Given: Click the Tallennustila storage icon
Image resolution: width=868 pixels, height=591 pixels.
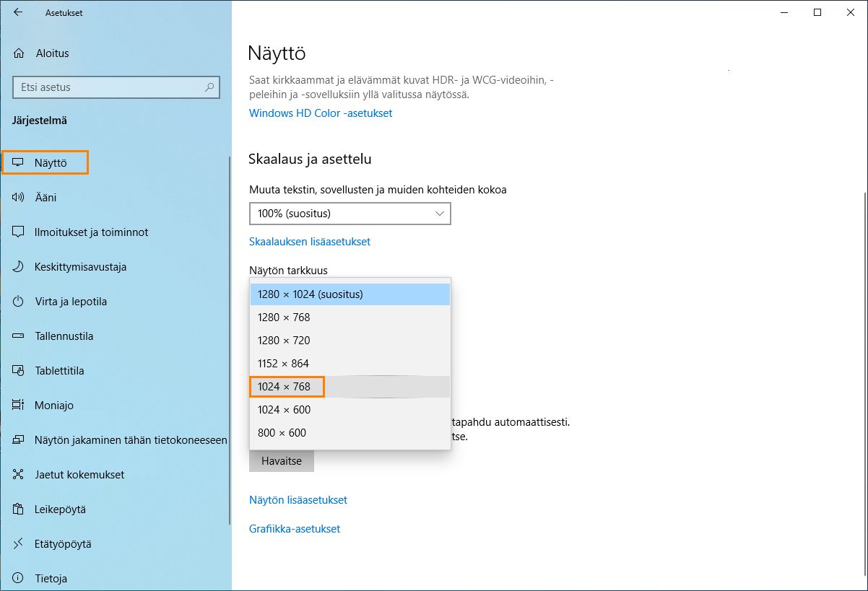Looking at the screenshot, I should pyautogui.click(x=19, y=336).
